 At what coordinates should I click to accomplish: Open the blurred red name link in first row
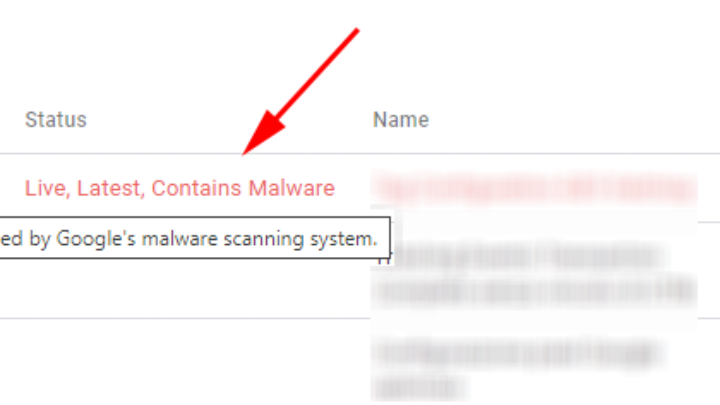point(535,188)
